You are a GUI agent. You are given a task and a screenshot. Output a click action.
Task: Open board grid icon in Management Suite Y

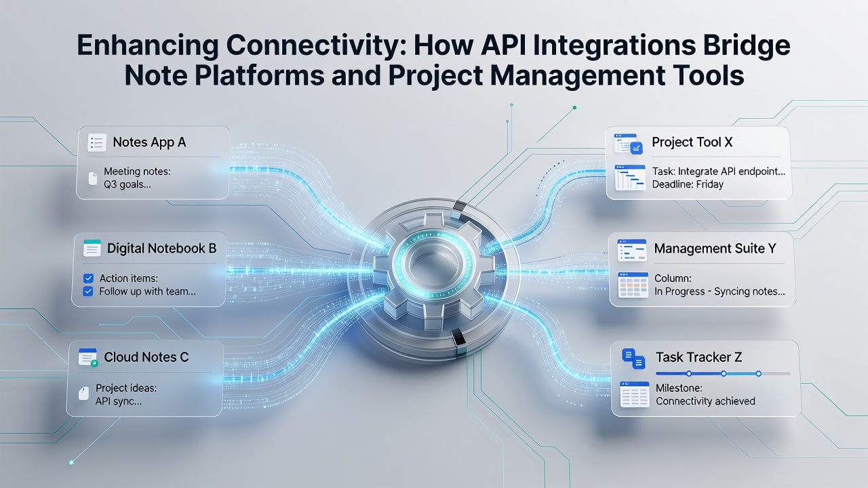coord(633,285)
